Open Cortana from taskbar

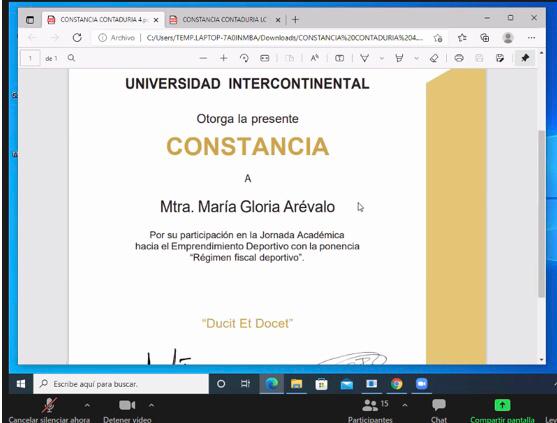click(x=221, y=384)
